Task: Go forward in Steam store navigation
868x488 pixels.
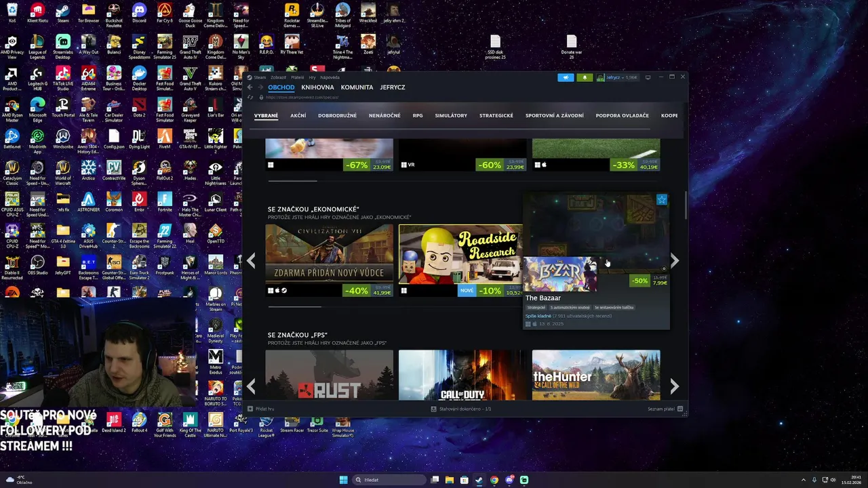Action: [260, 87]
